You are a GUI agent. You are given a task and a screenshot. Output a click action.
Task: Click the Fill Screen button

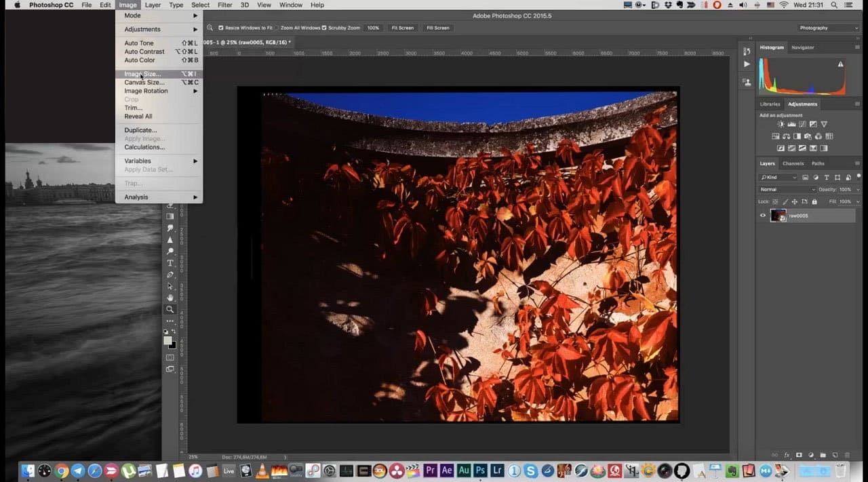click(x=437, y=28)
